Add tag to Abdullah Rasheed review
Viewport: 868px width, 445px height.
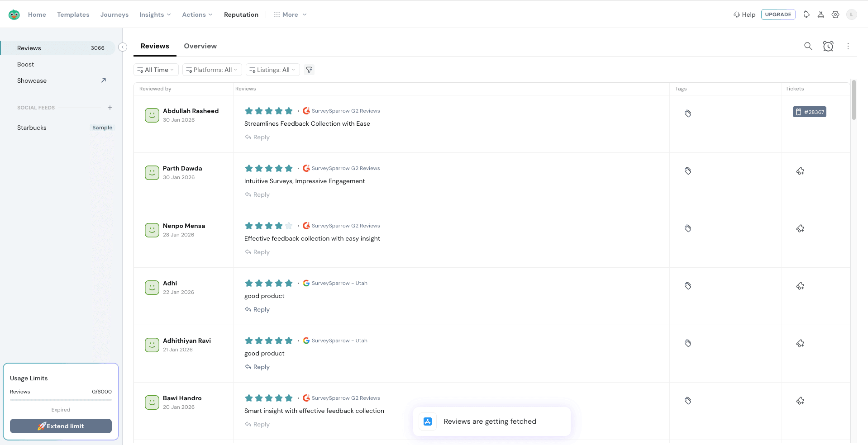click(688, 114)
